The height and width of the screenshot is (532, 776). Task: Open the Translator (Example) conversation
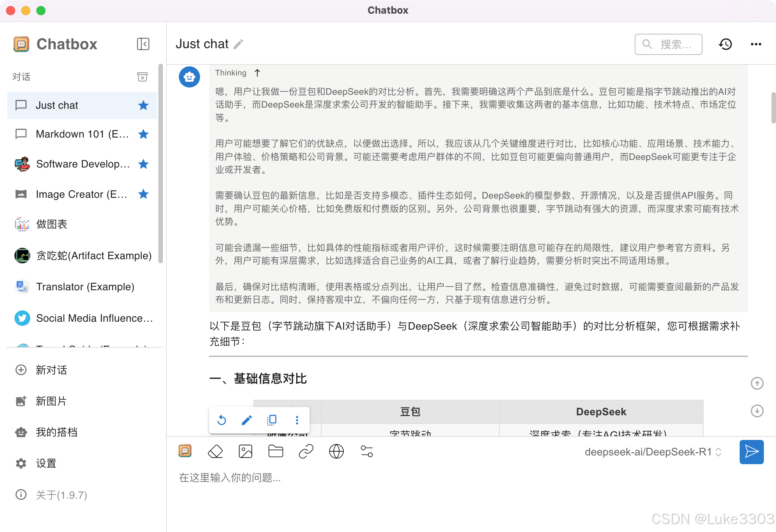(x=85, y=286)
